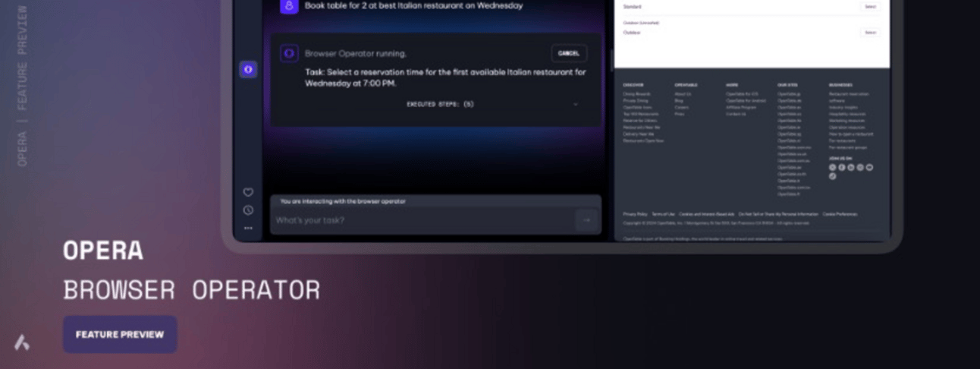Click the "Browser Operator running" text
This screenshot has height=369, width=980.
point(356,53)
